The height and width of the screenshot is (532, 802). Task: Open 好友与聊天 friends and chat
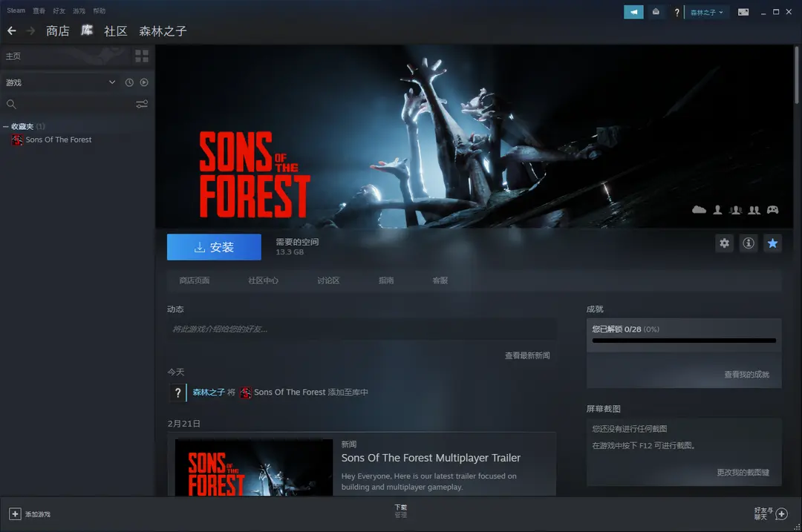click(x=771, y=513)
